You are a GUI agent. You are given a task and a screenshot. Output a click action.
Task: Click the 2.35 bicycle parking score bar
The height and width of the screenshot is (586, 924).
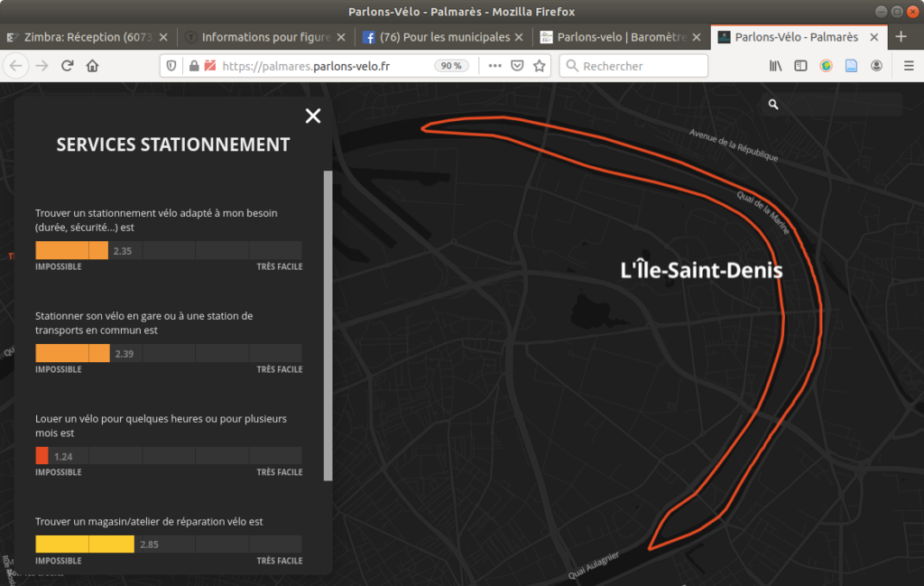(169, 250)
